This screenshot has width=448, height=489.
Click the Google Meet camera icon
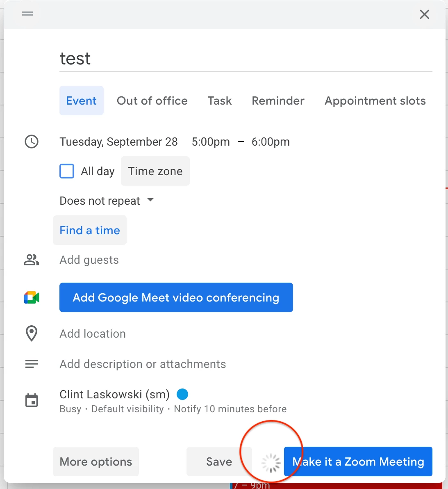[x=32, y=297]
